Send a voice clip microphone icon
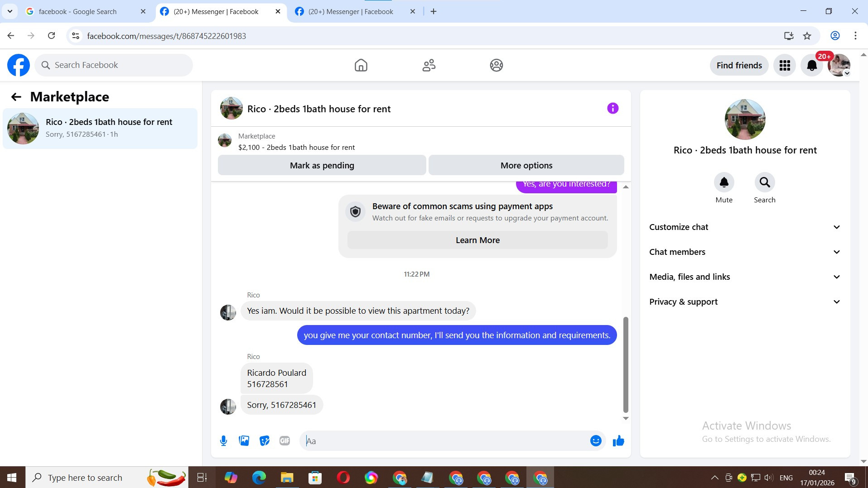Viewport: 868px width, 488px height. (223, 441)
